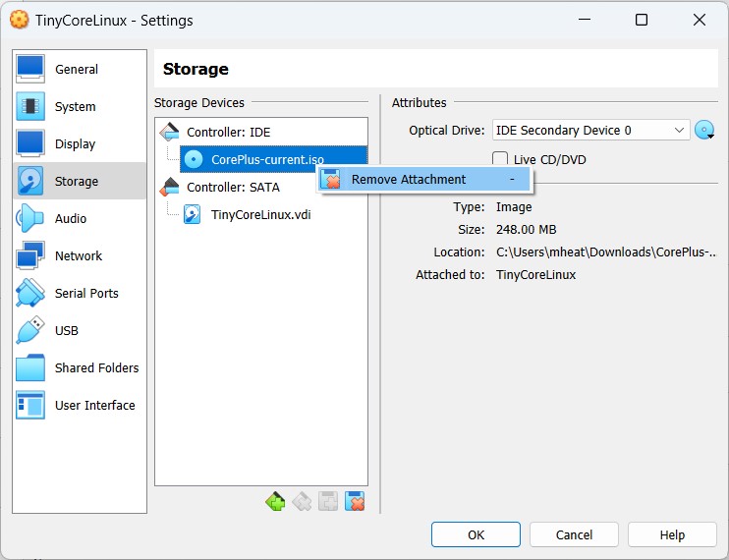Click the add attachment toolbar icon
This screenshot has width=729, height=560.
[328, 501]
